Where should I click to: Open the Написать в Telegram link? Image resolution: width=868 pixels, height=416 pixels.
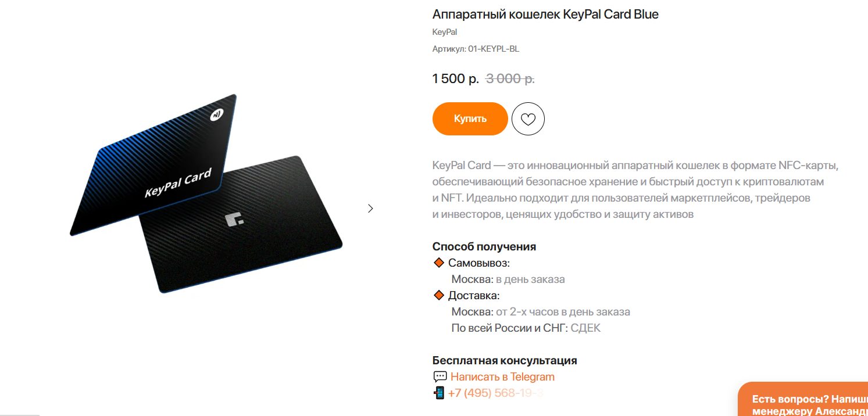tap(502, 376)
